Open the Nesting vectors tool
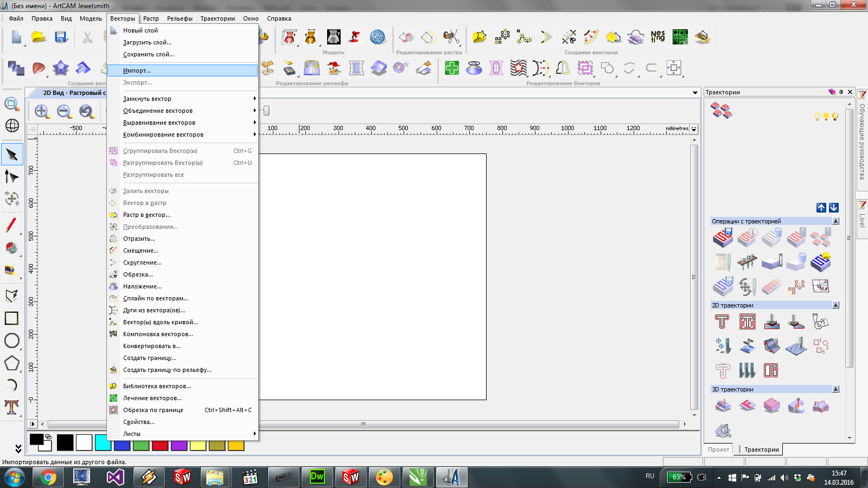868x488 pixels. 658,37
